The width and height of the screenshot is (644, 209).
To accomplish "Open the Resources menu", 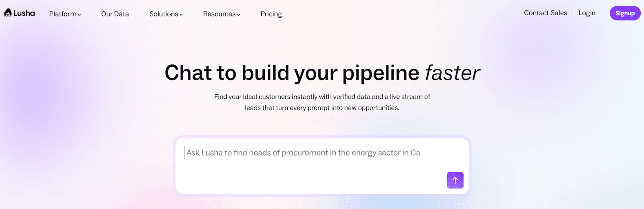I will click(x=219, y=14).
